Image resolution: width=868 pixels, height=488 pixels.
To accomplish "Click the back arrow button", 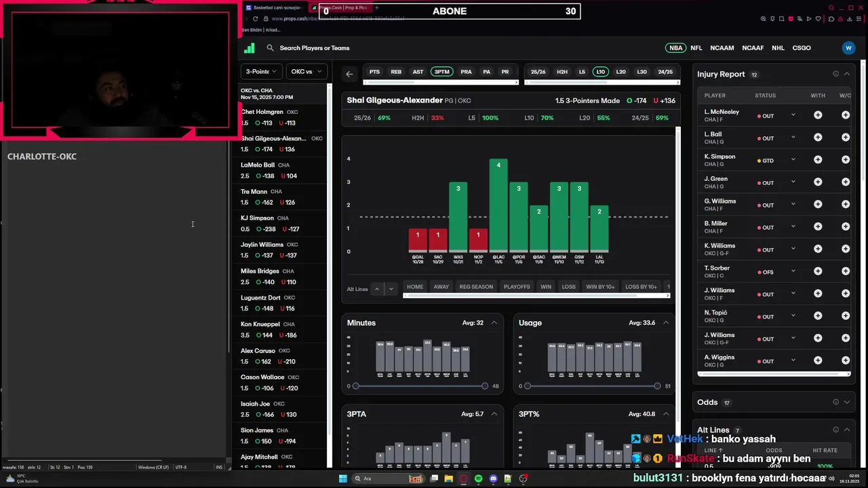I will pos(349,74).
